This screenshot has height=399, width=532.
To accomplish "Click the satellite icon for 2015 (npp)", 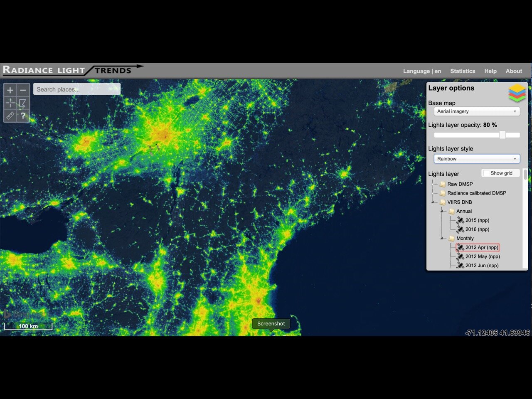I will 460,220.
